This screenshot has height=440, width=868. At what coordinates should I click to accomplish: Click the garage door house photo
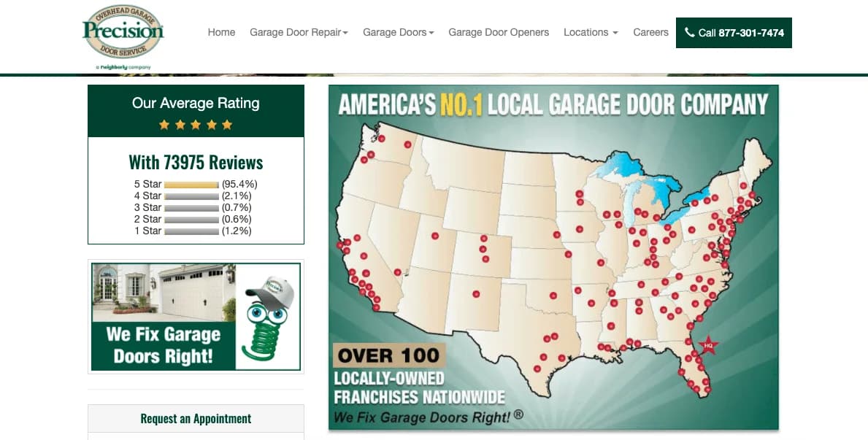coord(164,292)
